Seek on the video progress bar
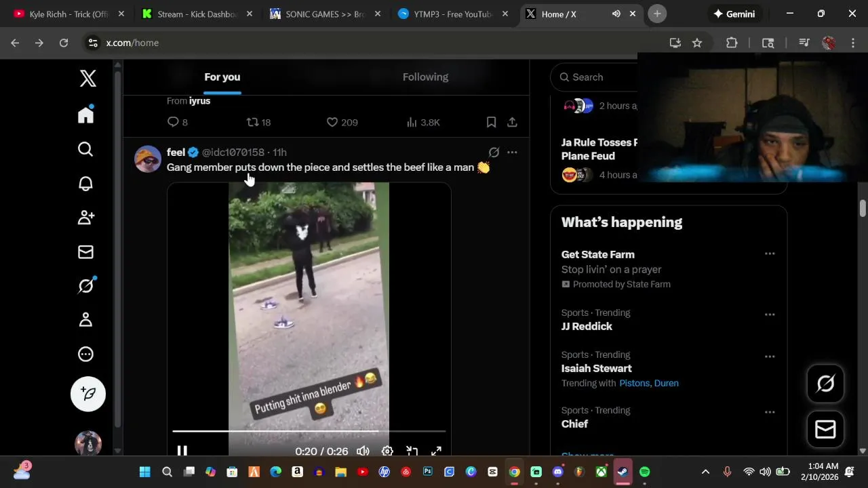The height and width of the screenshot is (488, 868). click(x=309, y=431)
